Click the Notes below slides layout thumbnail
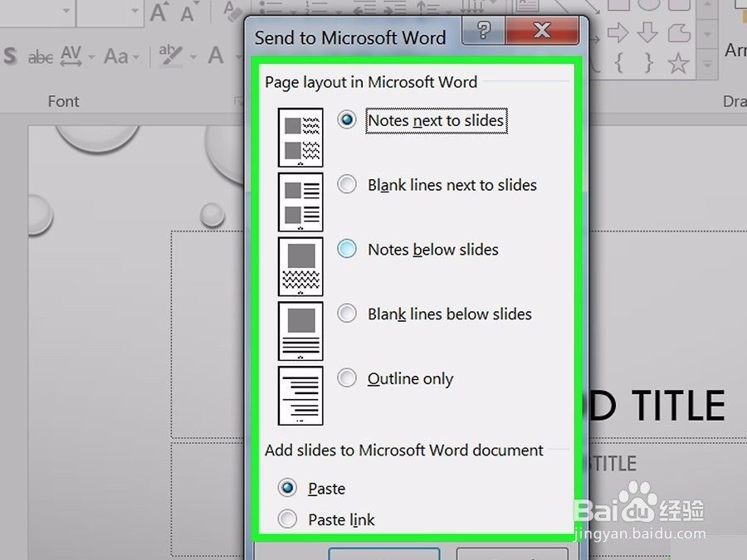 [300, 266]
